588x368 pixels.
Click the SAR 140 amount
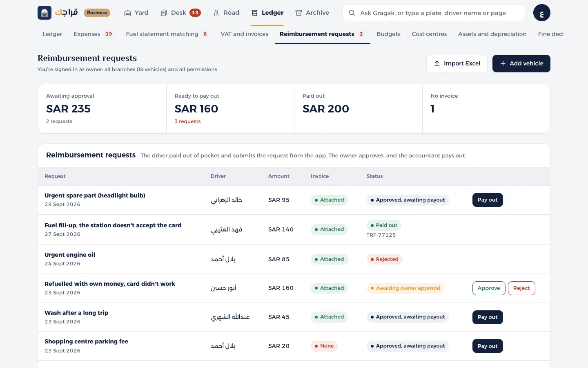(x=281, y=230)
